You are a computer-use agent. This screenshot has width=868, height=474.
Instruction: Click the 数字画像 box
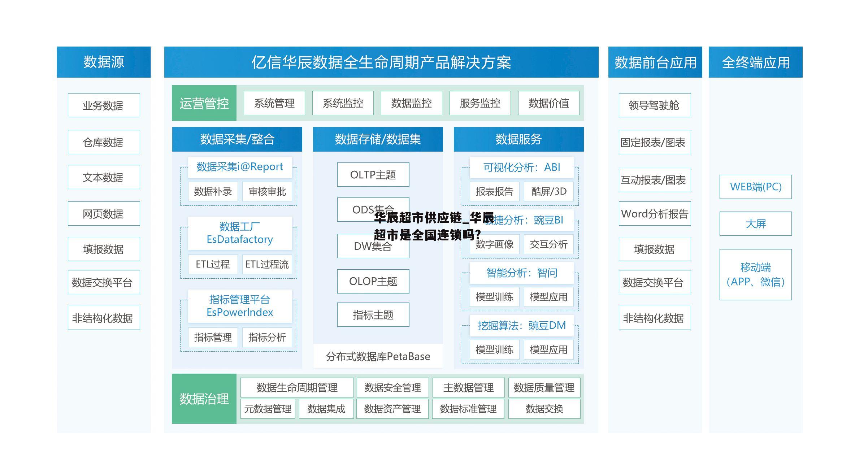click(495, 244)
